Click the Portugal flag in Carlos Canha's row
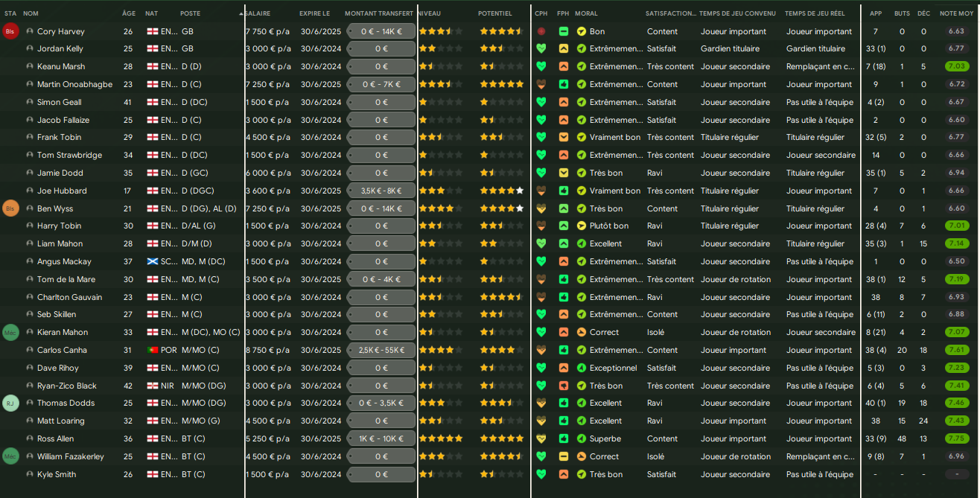Screen dimensions: 980x498 pos(153,350)
